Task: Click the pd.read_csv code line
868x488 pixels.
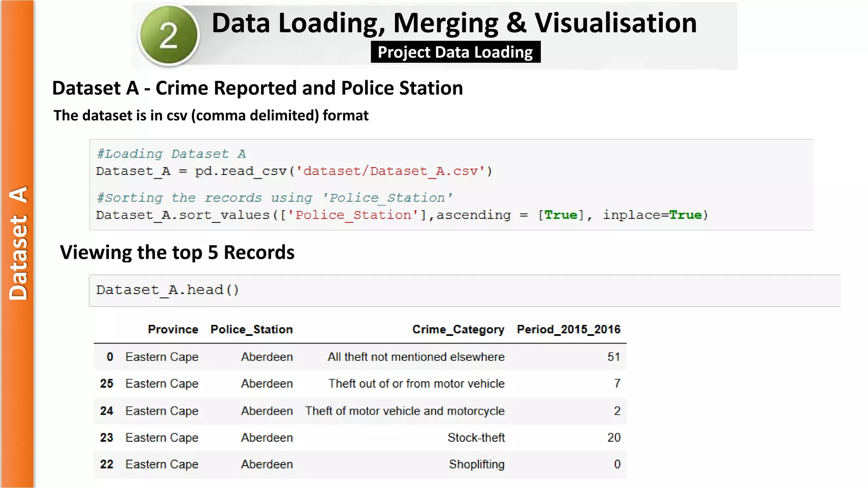Action: pos(294,172)
